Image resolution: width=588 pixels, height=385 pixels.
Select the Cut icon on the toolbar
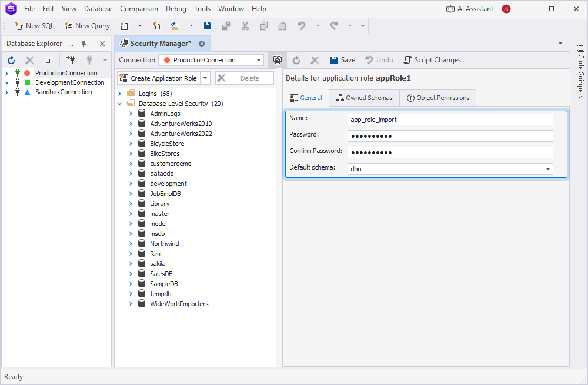coord(245,26)
